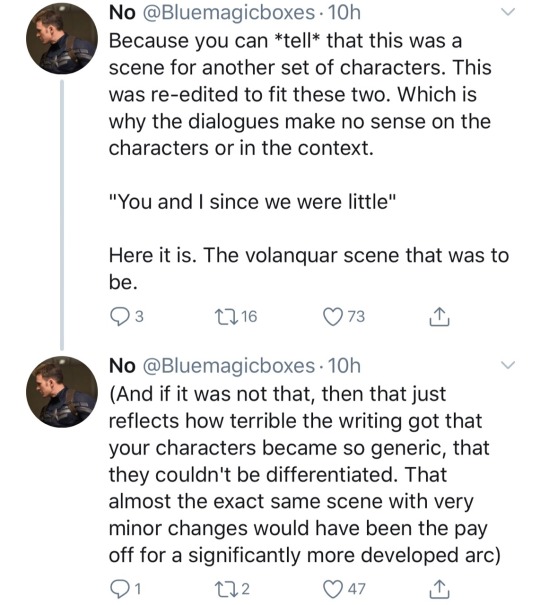540x605 pixels.
Task: Open @Bluemagicboxes handle on second tweet
Action: [229, 365]
